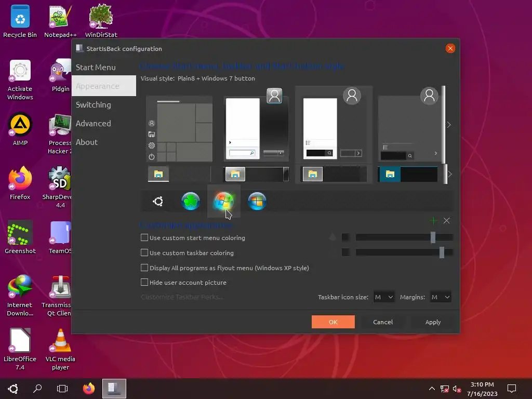Image resolution: width=532 pixels, height=399 pixels.
Task: Click the Apply button
Action: (x=433, y=322)
